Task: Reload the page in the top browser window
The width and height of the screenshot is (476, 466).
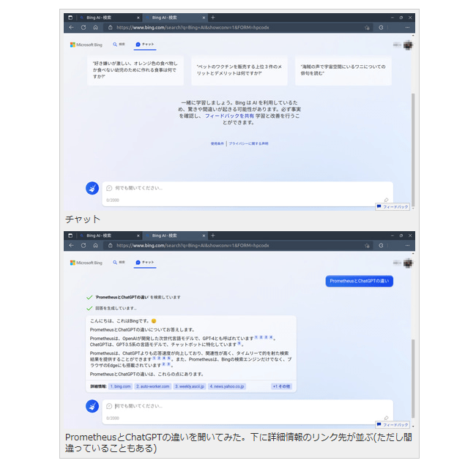Action: [x=83, y=27]
